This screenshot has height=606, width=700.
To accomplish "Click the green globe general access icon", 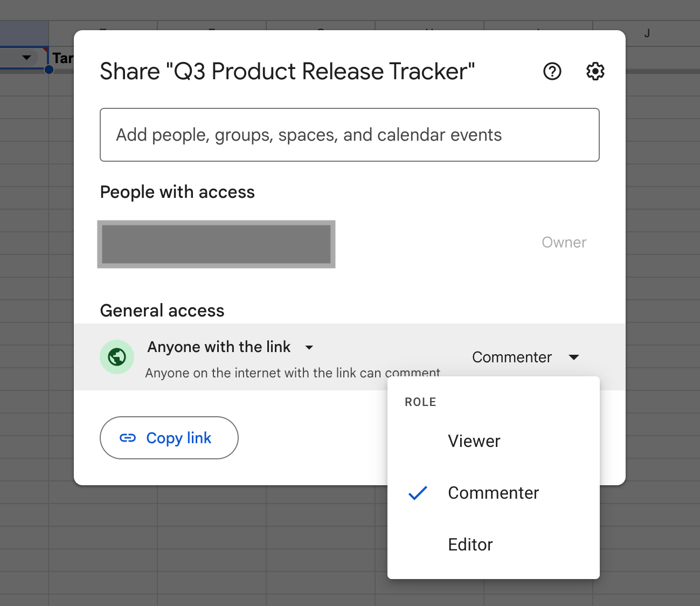I will (117, 357).
